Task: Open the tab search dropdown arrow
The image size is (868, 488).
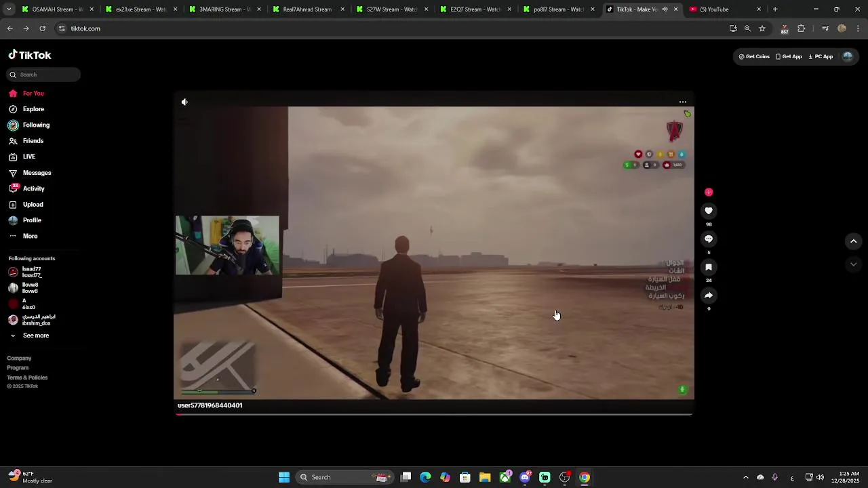Action: [x=9, y=9]
